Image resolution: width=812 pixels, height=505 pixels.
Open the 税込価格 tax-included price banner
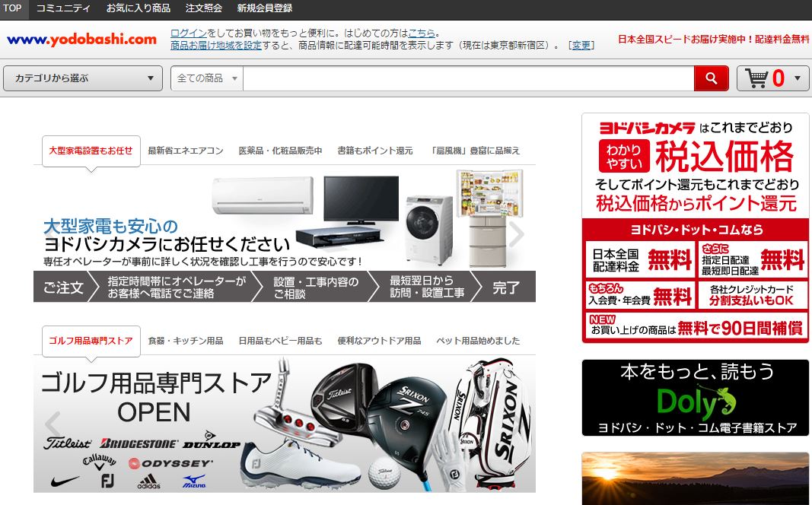tap(696, 166)
